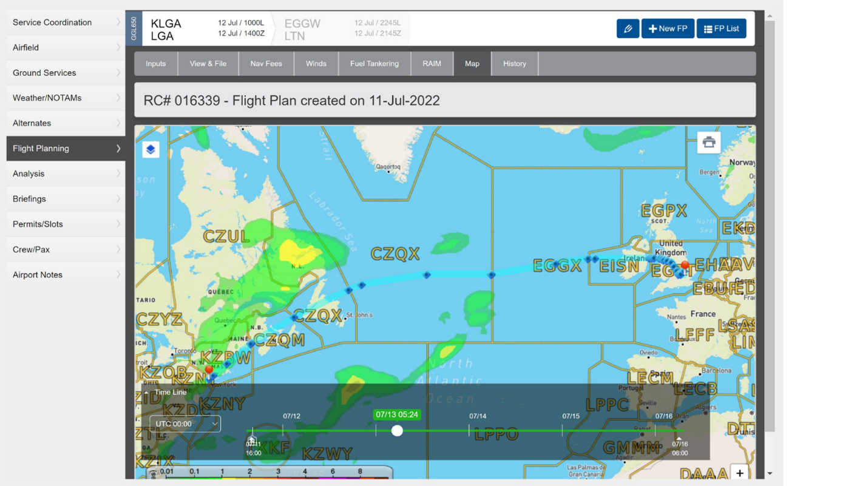Select the Map tab
The width and height of the screenshot is (868, 486).
[472, 64]
